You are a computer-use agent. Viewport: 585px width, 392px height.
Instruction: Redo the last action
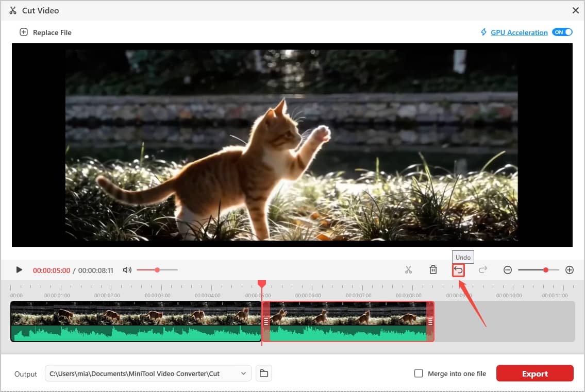click(x=483, y=270)
